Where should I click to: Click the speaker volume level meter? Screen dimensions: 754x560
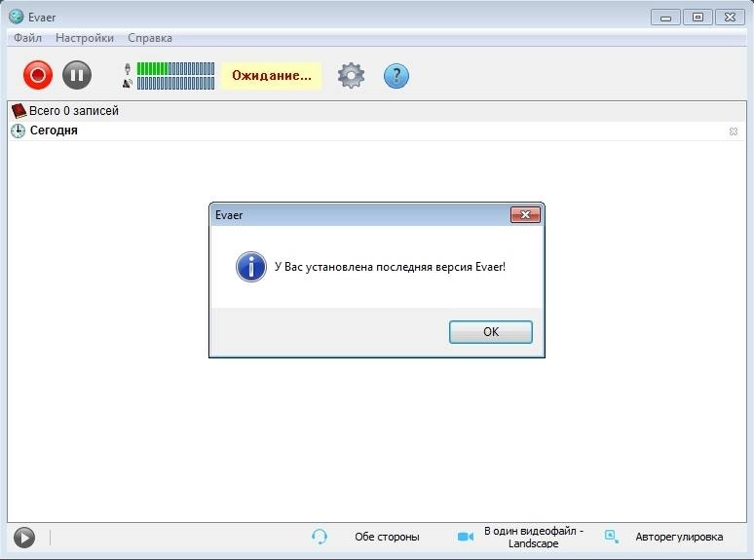(175, 83)
